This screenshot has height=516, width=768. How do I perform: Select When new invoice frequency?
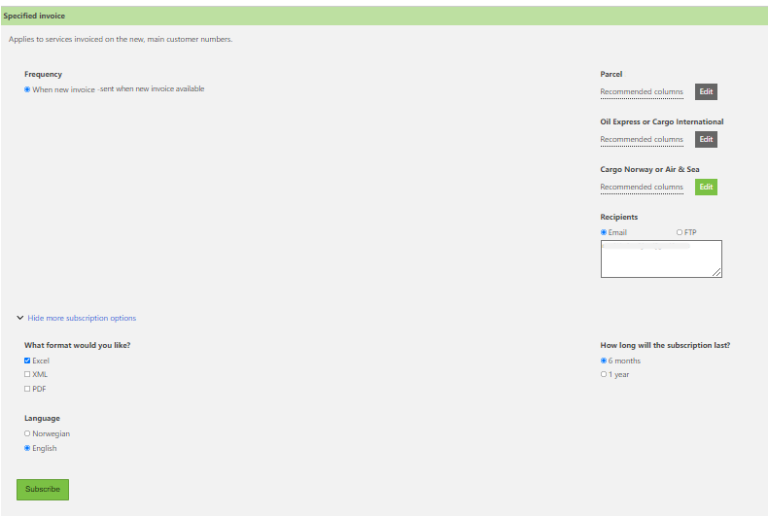coord(27,89)
